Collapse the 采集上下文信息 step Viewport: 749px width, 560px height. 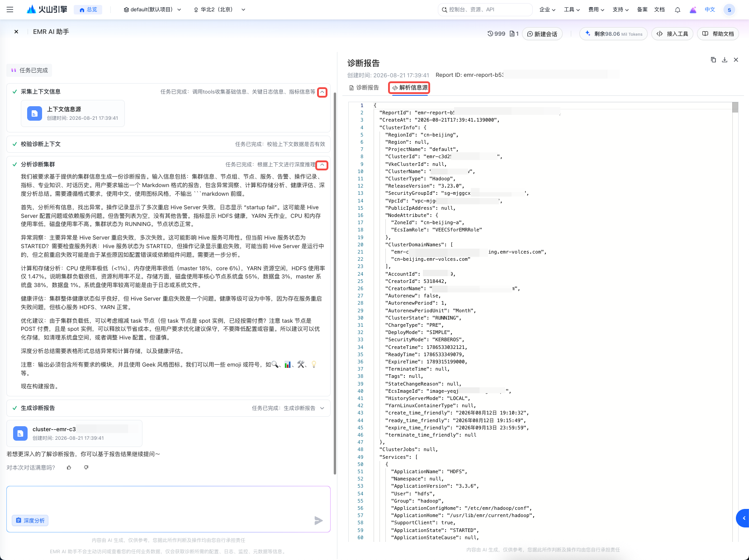322,92
